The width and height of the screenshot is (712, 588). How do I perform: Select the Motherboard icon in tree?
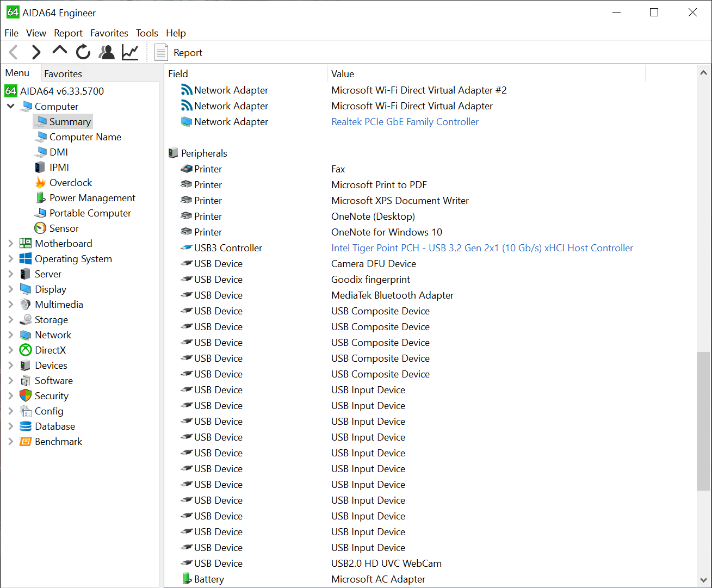[26, 243]
